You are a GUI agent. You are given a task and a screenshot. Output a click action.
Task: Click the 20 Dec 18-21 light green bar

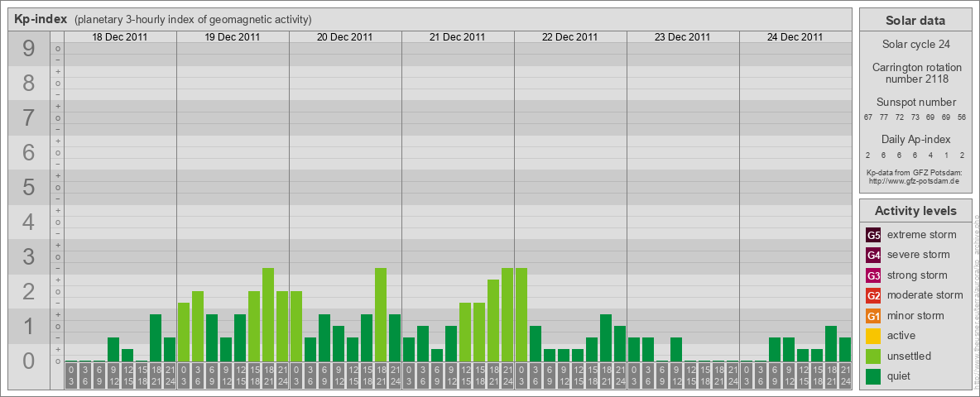coord(381,314)
